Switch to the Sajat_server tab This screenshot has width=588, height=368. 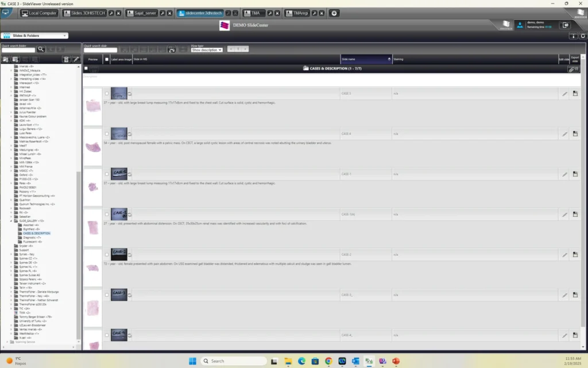click(142, 13)
